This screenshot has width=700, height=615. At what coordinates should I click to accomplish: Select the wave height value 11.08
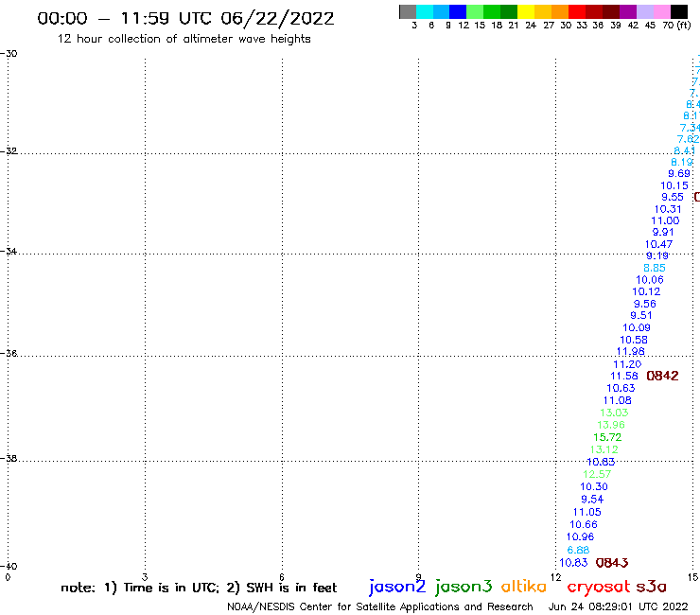click(x=618, y=400)
